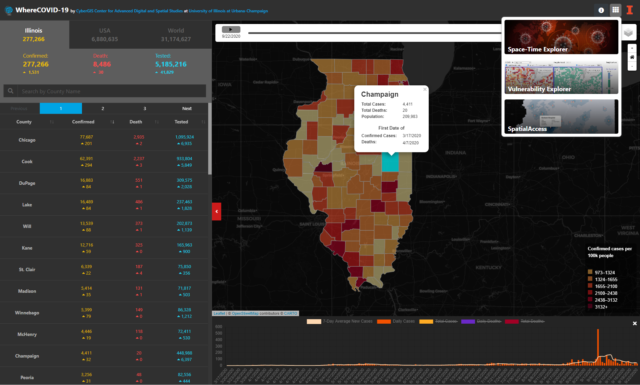Zoom out the map with minus button
640x385 pixels.
[632, 66]
